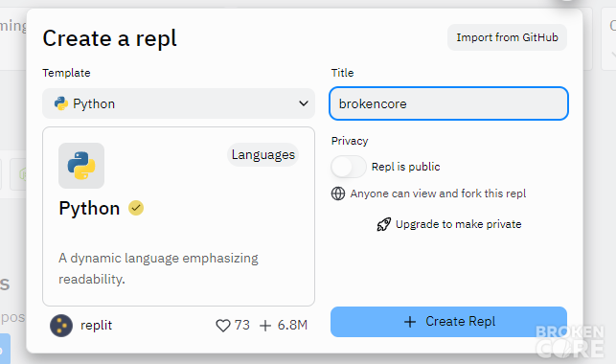Click the 6.8M fork count
616x364 pixels.
(292, 325)
